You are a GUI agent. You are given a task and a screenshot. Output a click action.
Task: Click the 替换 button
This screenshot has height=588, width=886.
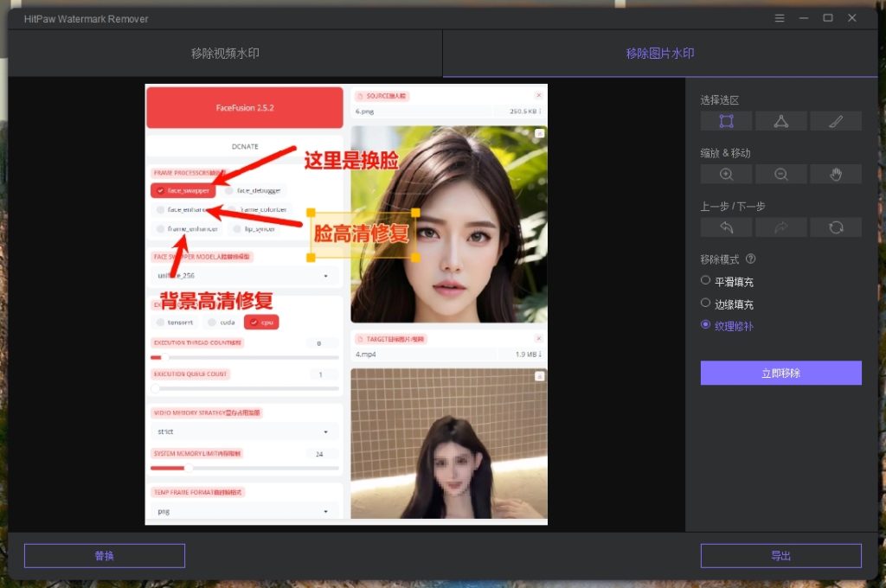[105, 556]
